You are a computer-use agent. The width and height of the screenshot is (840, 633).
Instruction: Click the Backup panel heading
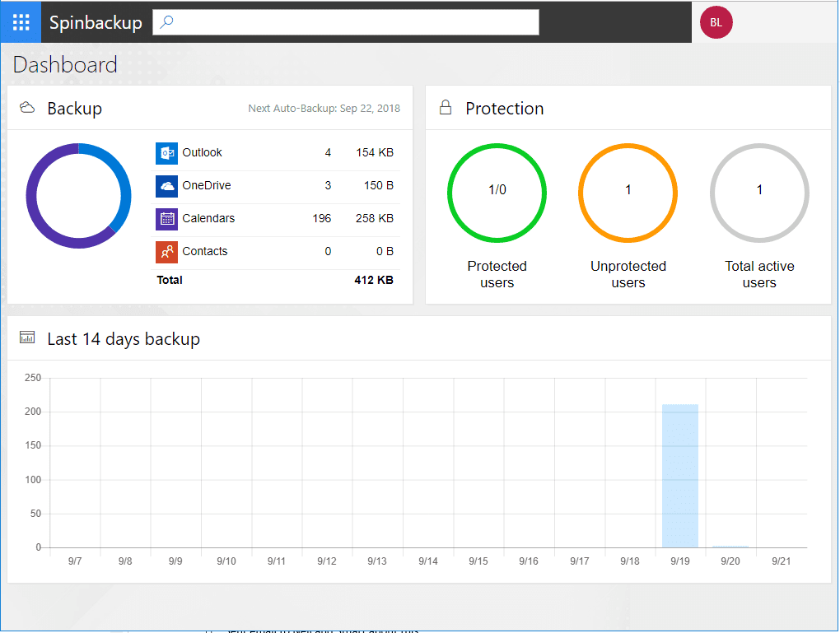pyautogui.click(x=74, y=108)
